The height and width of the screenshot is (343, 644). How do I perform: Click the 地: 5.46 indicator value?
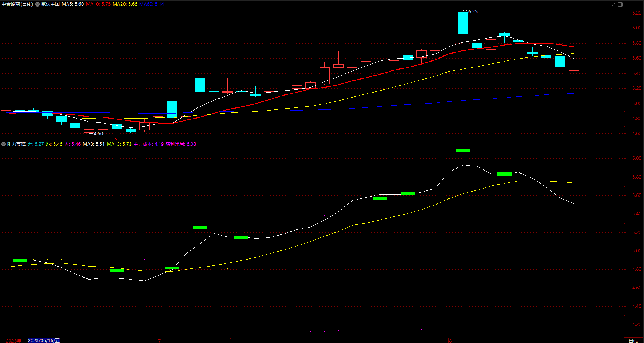tap(54, 144)
